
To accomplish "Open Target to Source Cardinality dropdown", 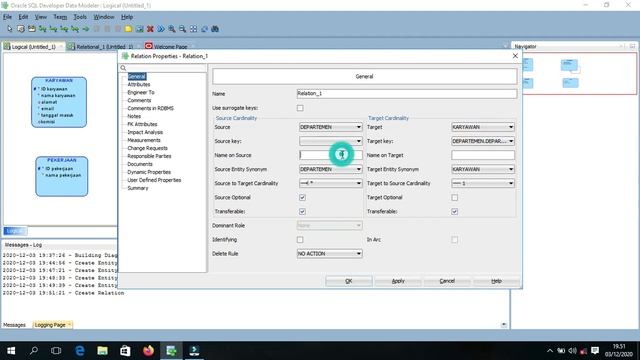I will (x=483, y=183).
